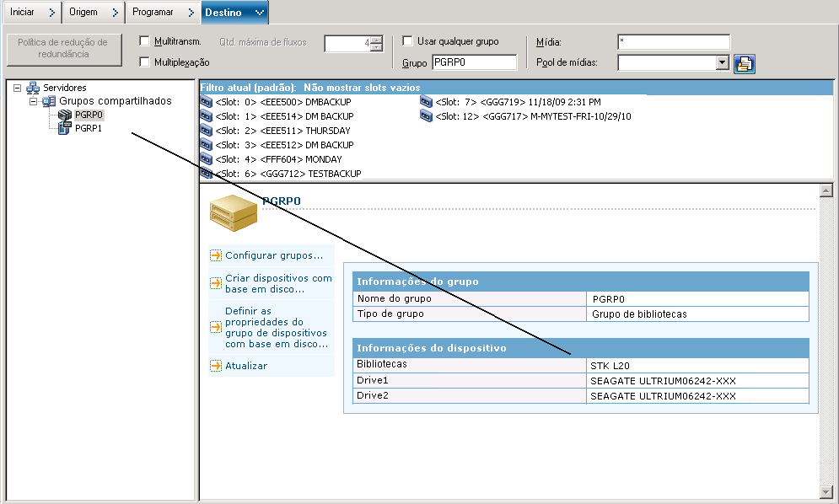The height and width of the screenshot is (504, 839).
Task: Open the Configurar grupos link
Action: 274,255
